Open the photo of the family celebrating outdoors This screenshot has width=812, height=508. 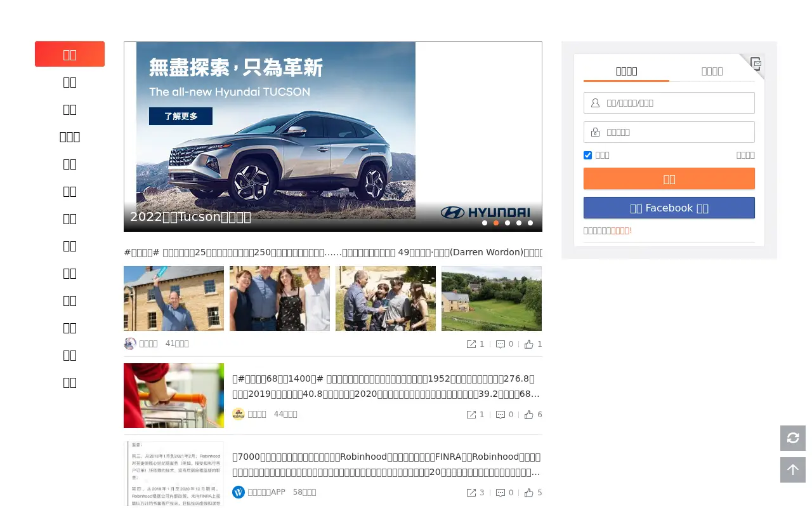coord(386,298)
